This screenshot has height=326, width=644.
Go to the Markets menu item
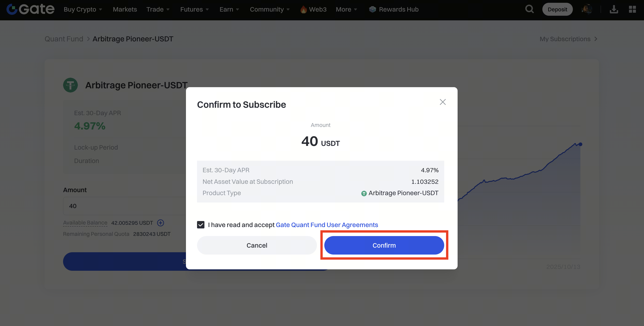[x=125, y=9]
